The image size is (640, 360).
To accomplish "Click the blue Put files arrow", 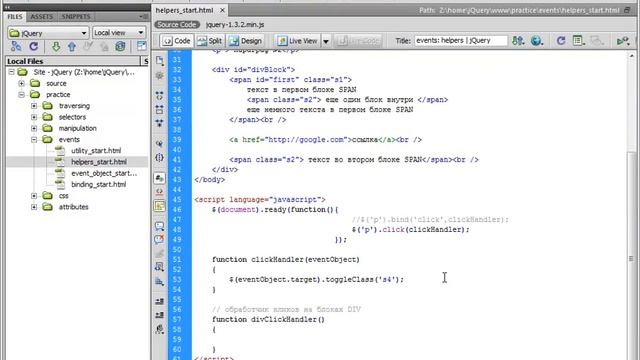I will point(72,47).
